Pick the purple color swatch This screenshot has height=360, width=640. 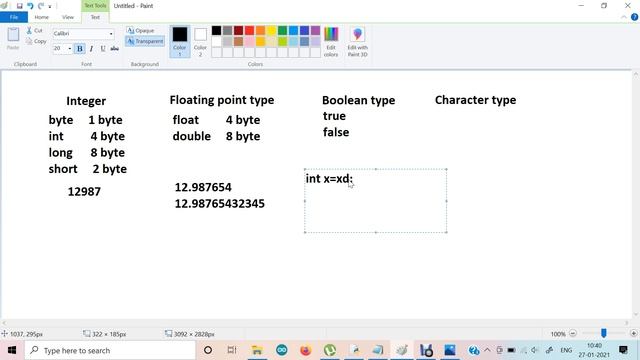coord(316,30)
